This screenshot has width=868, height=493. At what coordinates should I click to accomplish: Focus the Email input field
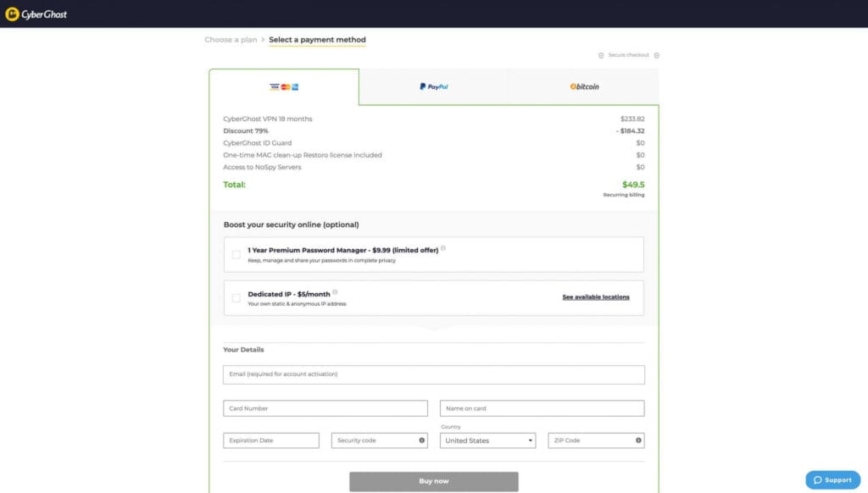tap(433, 374)
